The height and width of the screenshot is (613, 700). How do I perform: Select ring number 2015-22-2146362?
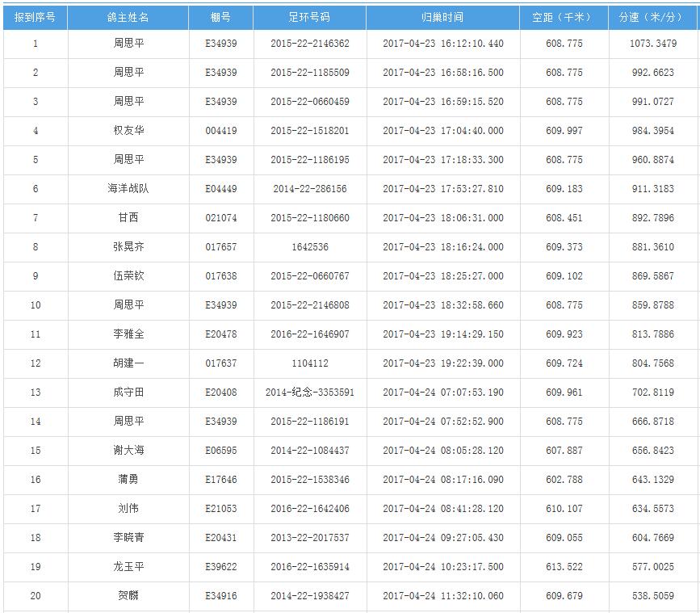point(309,44)
